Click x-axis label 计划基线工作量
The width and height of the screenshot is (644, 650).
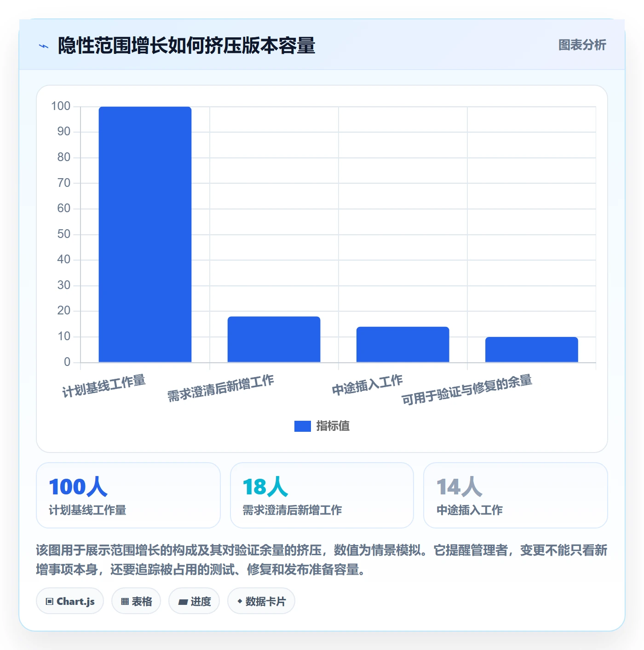pos(104,386)
